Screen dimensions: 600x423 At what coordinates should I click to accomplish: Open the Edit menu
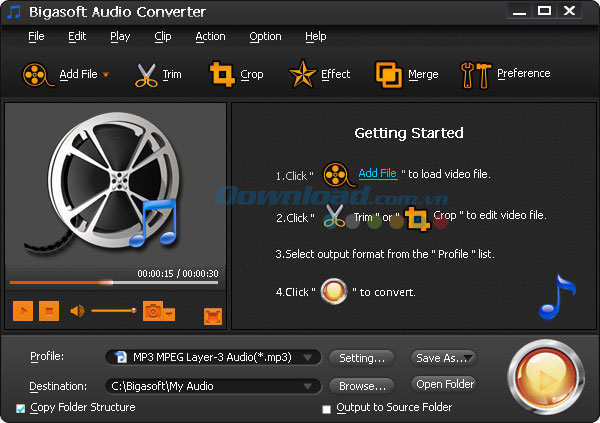tap(77, 36)
